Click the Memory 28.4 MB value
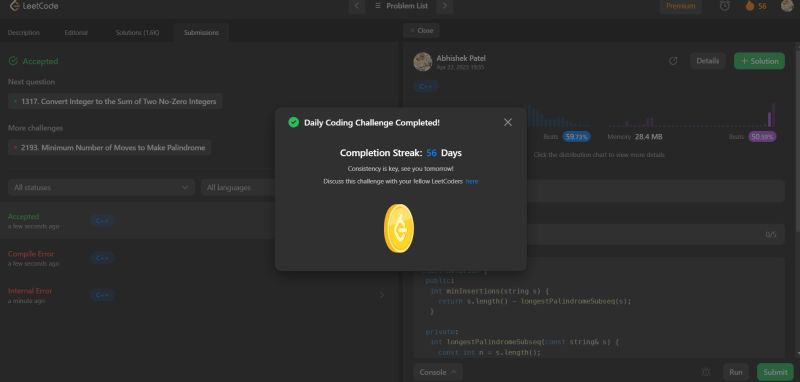 tap(648, 137)
